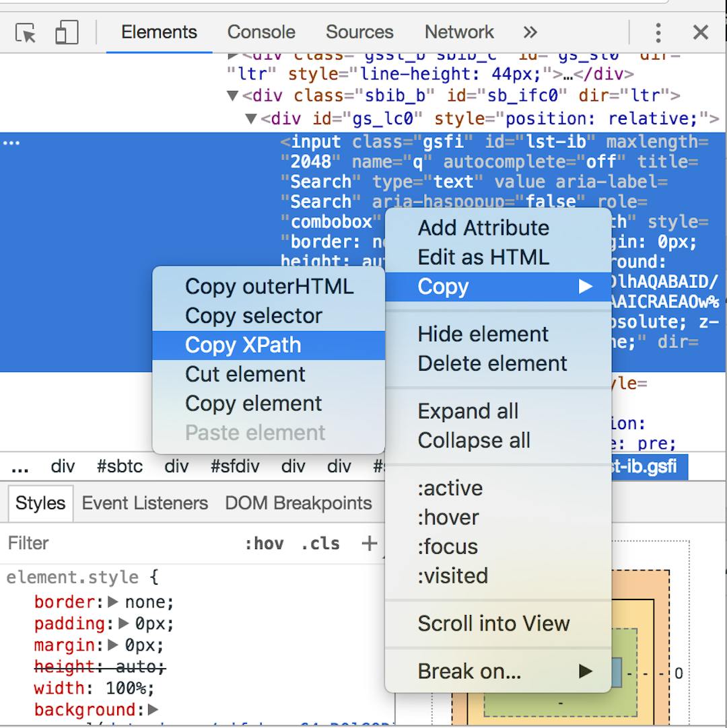Collapse the div#gs_lc0 disclosure triangle

point(252,118)
